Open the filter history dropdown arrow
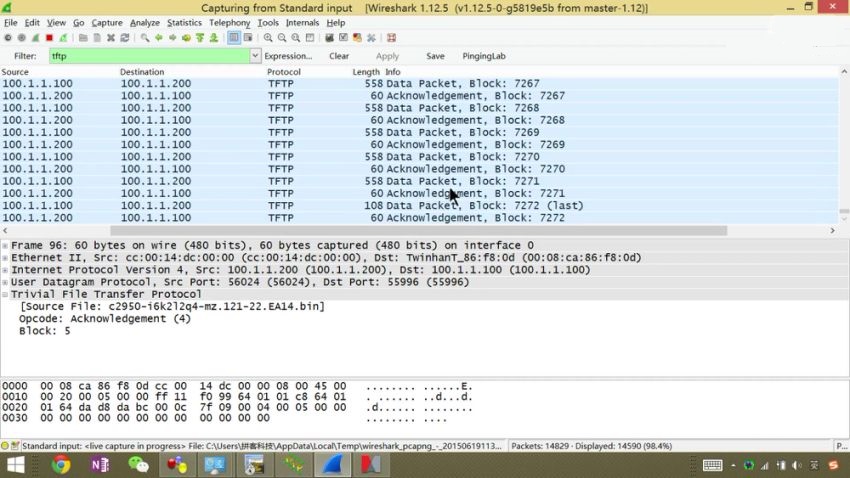Viewport: 850px width, 478px height. click(x=255, y=56)
